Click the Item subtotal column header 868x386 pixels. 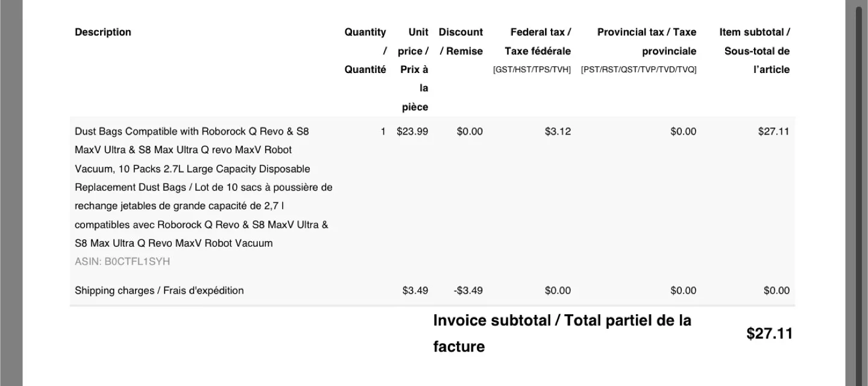[755, 51]
